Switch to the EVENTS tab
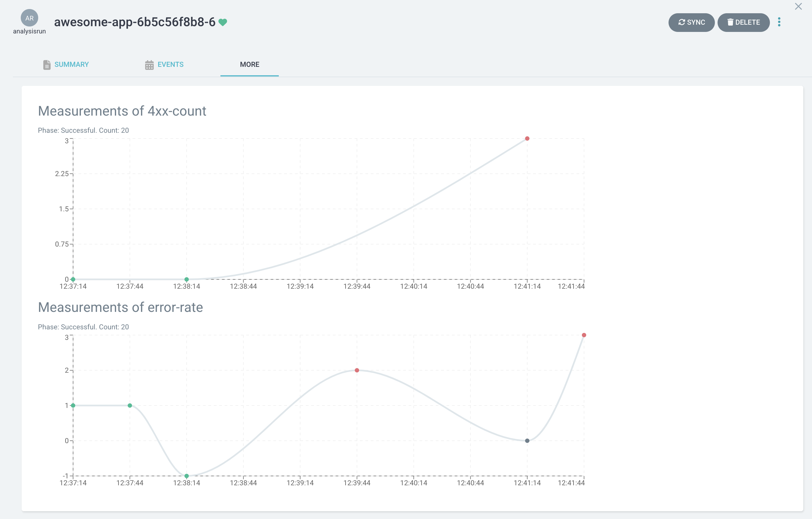The width and height of the screenshot is (812, 519). pos(170,64)
